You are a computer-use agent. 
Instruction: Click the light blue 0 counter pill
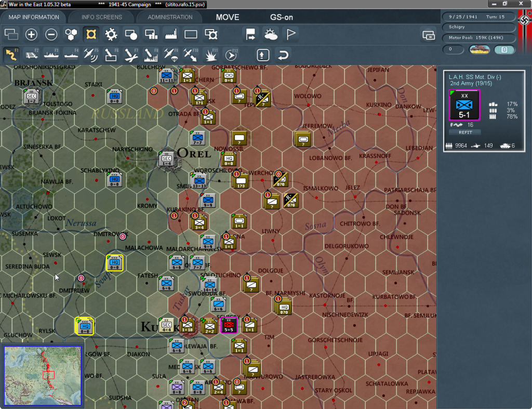(504, 49)
